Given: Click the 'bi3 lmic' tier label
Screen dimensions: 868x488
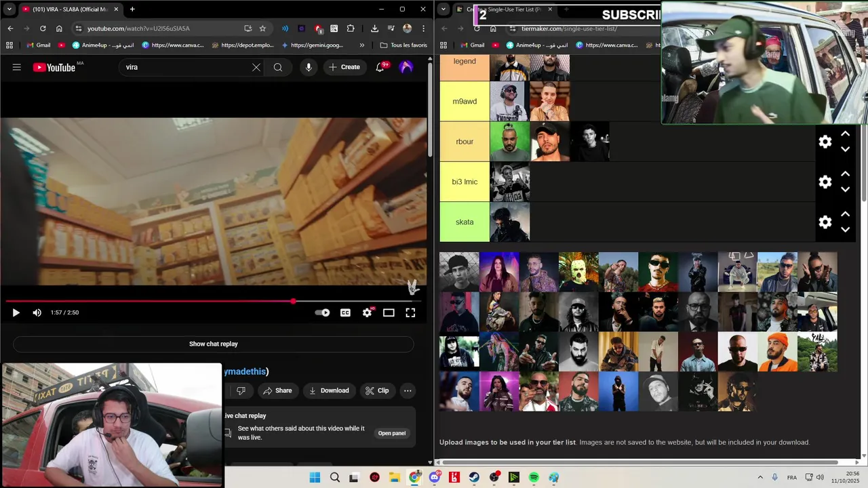Looking at the screenshot, I should click(465, 182).
